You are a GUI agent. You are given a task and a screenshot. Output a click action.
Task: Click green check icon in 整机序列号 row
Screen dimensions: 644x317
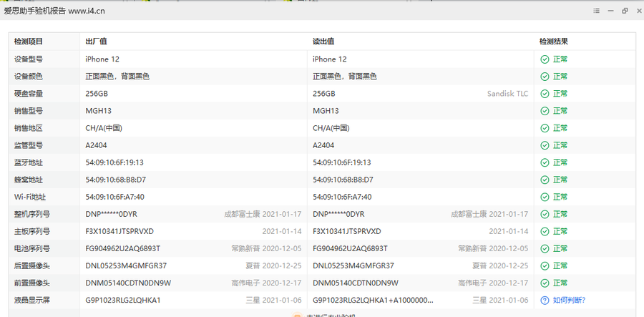pyautogui.click(x=545, y=215)
